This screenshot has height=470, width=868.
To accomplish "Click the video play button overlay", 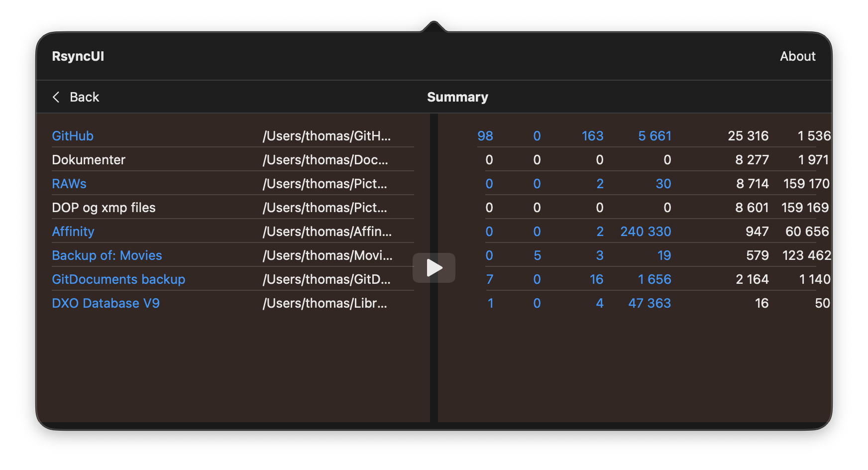I will [434, 268].
